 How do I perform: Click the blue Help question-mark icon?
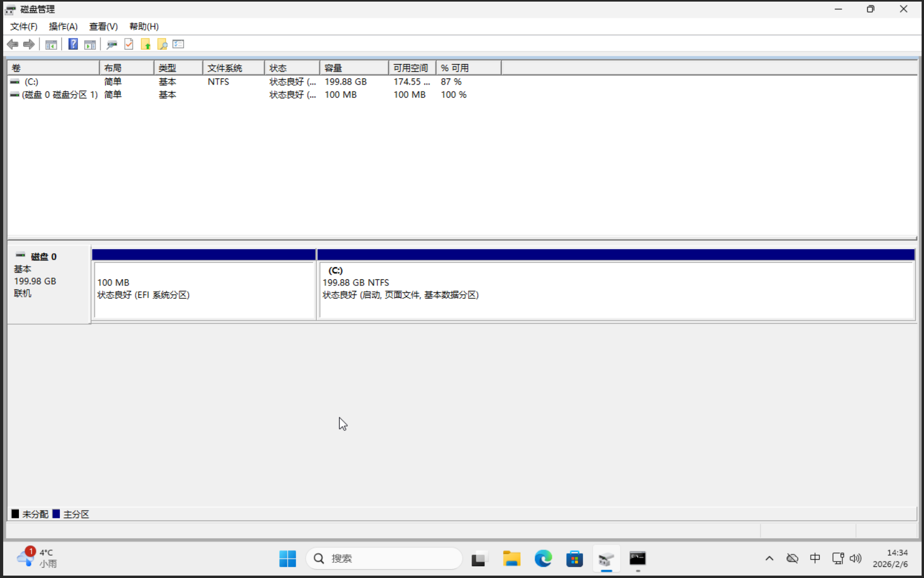tap(73, 44)
